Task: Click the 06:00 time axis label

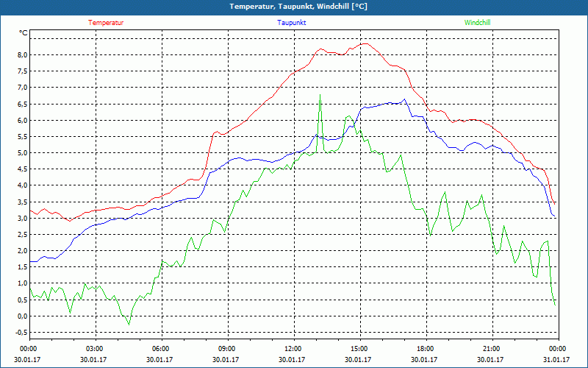Action: (x=161, y=349)
